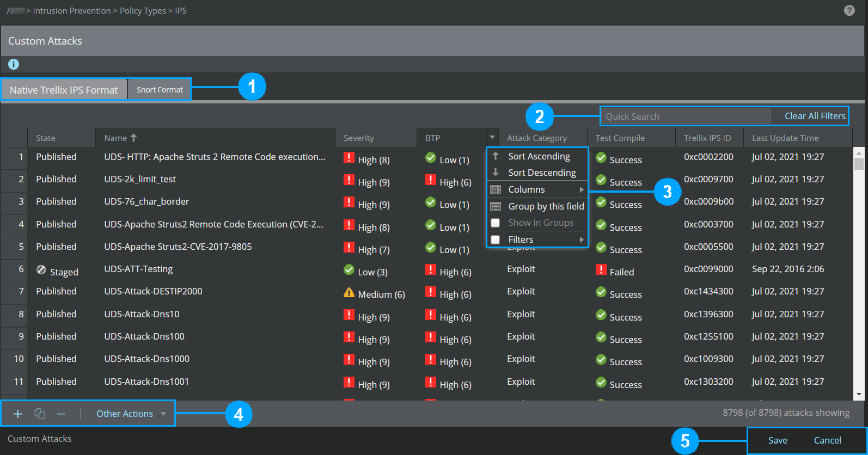Click High BTP icon for UDS-Attack-Dns10
868x455 pixels.
(431, 315)
